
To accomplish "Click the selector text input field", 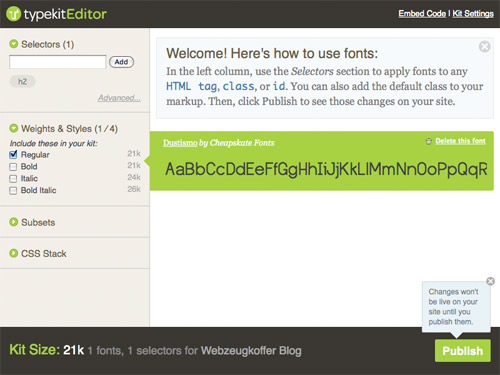I will [58, 62].
